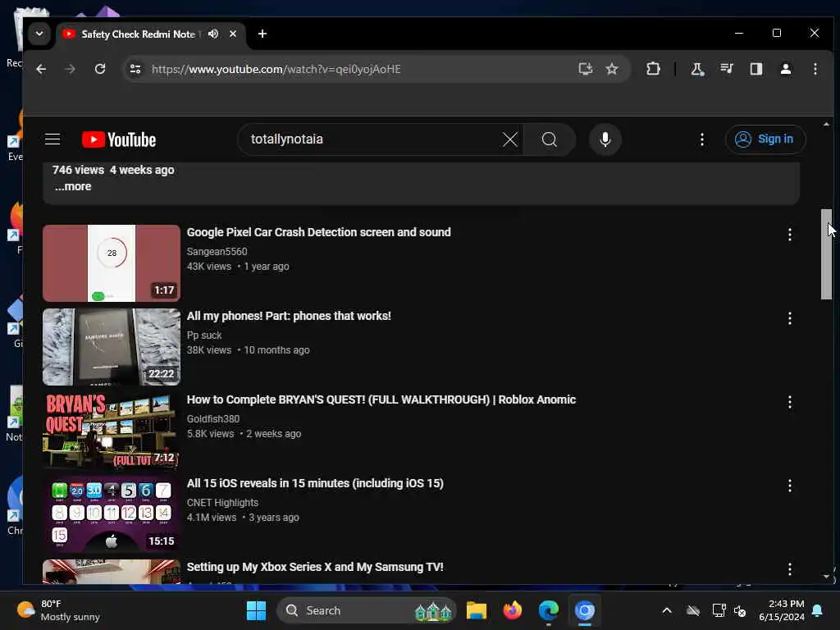This screenshot has height=630, width=840.
Task: Play All 15 iOS reveals thumbnail
Action: click(x=112, y=514)
